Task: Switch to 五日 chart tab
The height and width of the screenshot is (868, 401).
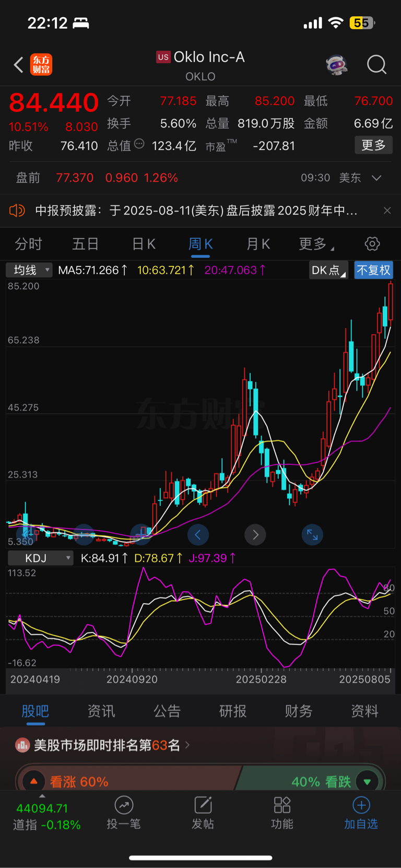Action: pos(86,244)
